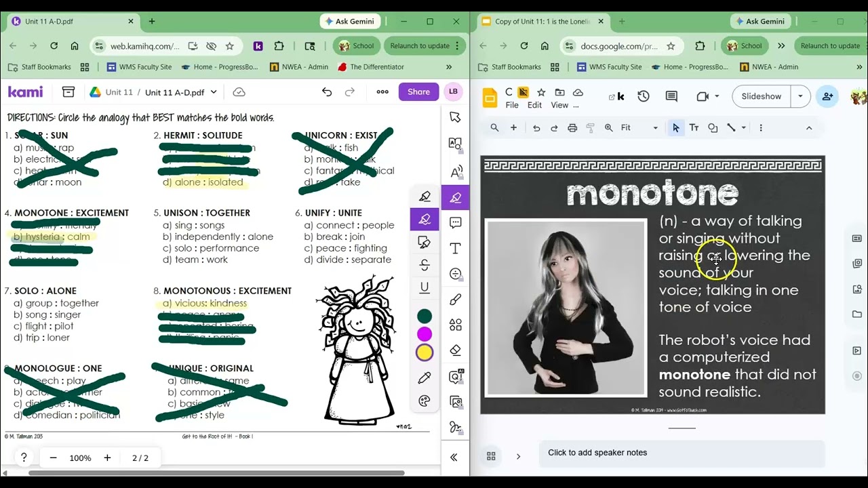The image size is (868, 488).
Task: Open the Kami comment tool
Action: [456, 222]
